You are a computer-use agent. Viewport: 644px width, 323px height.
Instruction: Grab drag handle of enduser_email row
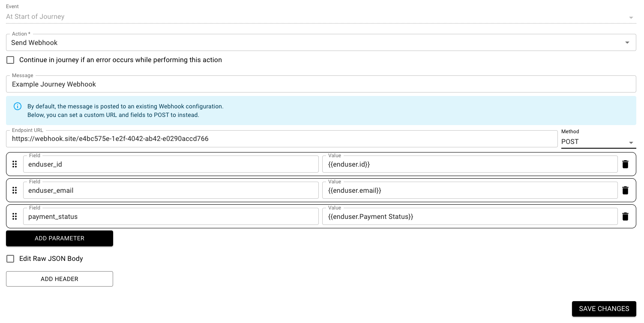point(15,190)
